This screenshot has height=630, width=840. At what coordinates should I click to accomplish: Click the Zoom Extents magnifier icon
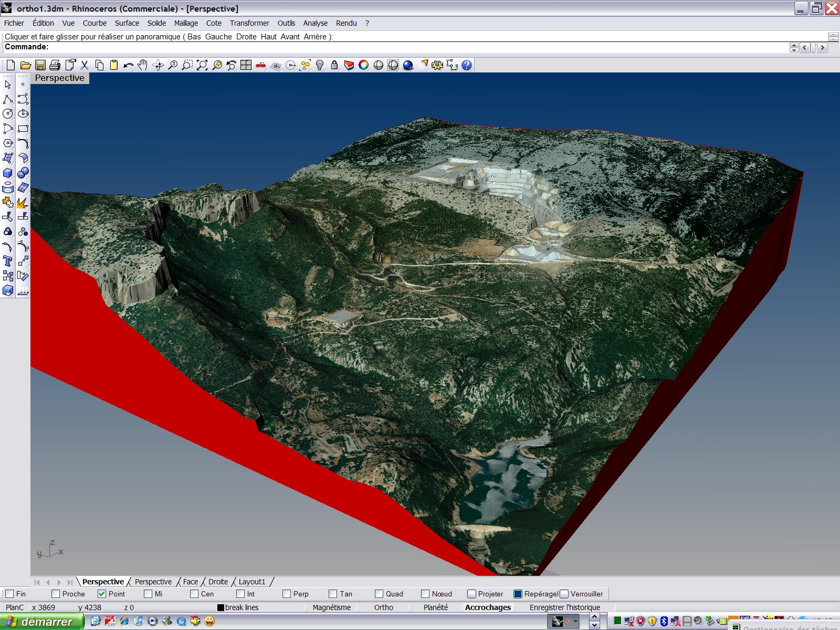(202, 65)
